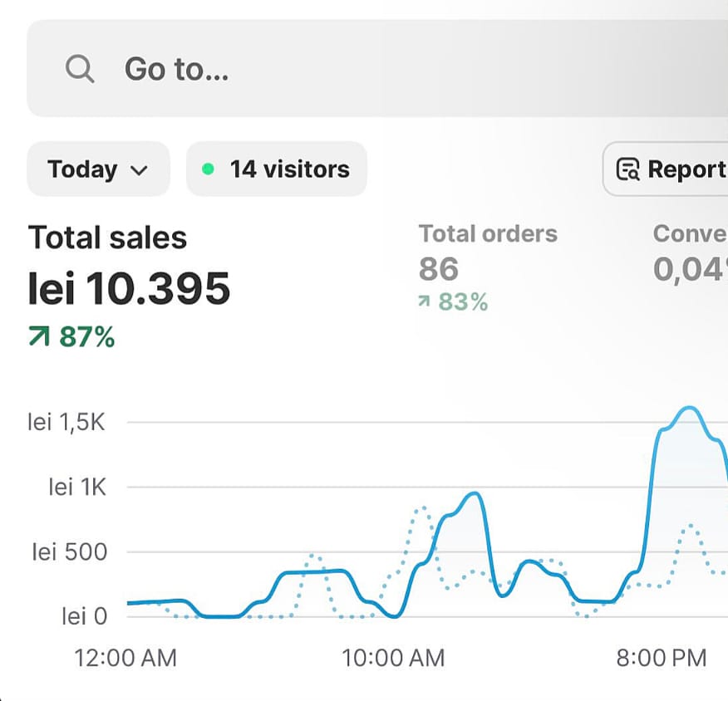Click the lei 10.395 sales value

point(129,289)
